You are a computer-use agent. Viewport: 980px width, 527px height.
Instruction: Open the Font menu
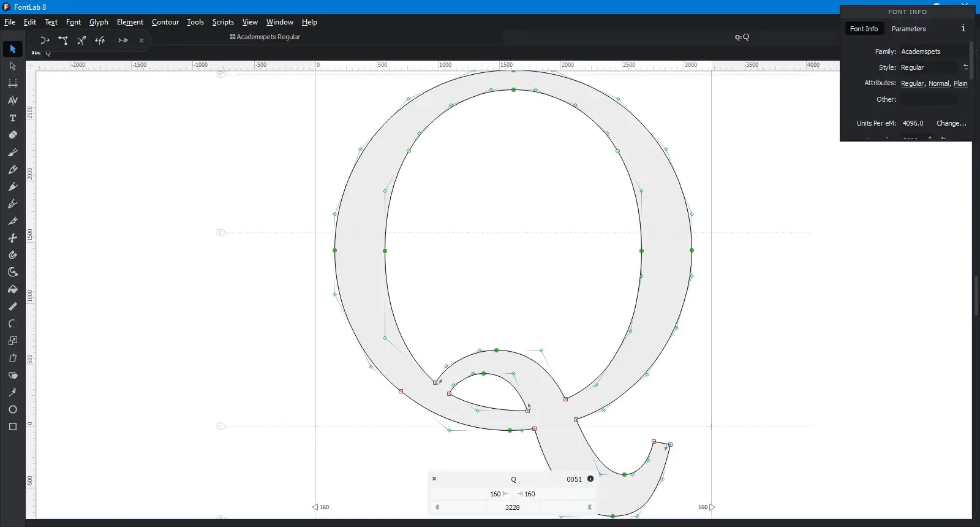click(73, 22)
